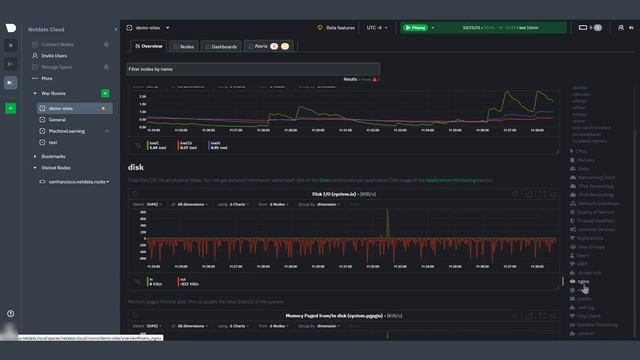The image size is (640, 360).
Task: Switch to the Dashboards tab
Action: click(221, 46)
